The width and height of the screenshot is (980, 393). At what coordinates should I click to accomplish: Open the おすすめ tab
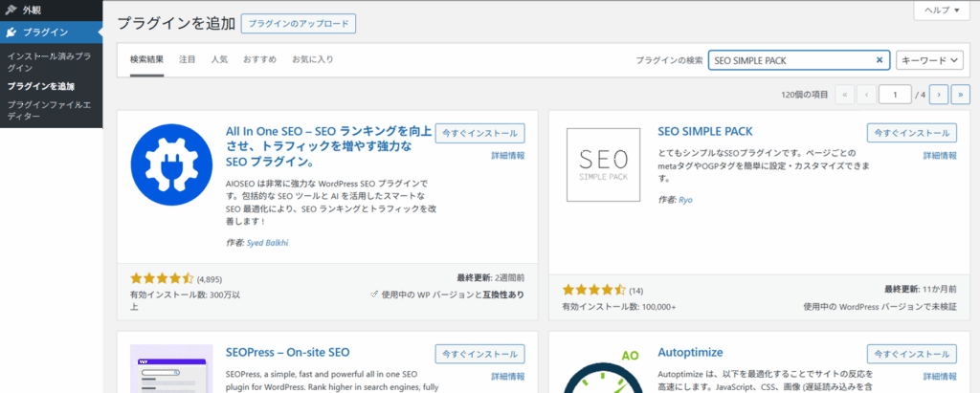259,60
